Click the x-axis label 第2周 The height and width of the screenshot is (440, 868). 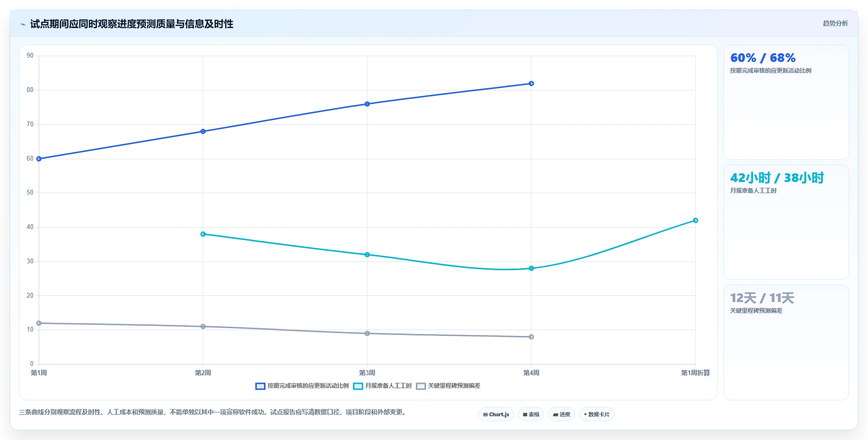[x=203, y=373]
